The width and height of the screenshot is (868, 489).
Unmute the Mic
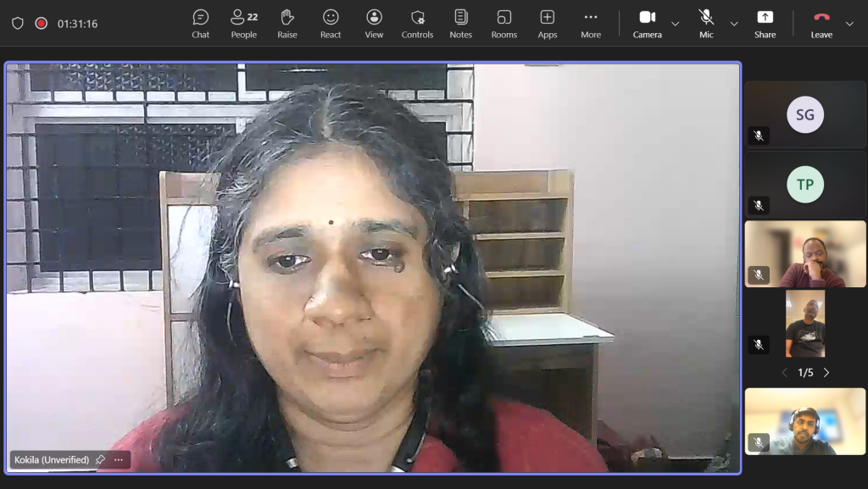(x=706, y=24)
